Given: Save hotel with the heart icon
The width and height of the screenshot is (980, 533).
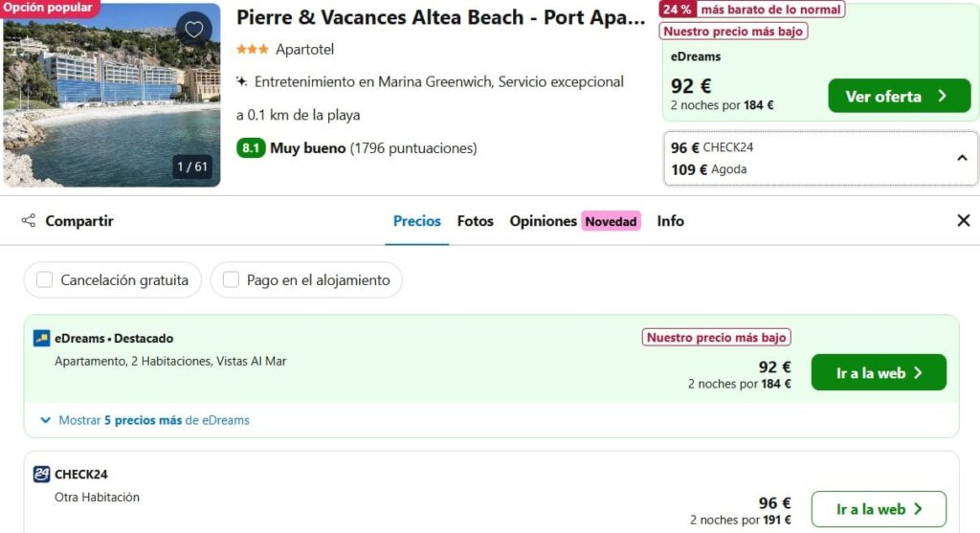Looking at the screenshot, I should [x=193, y=29].
